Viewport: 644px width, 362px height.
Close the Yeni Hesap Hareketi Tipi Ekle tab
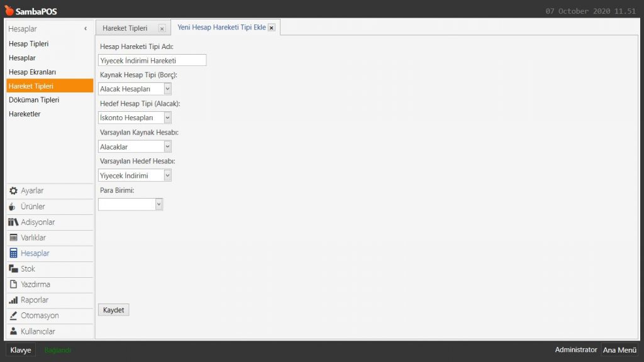tap(271, 28)
